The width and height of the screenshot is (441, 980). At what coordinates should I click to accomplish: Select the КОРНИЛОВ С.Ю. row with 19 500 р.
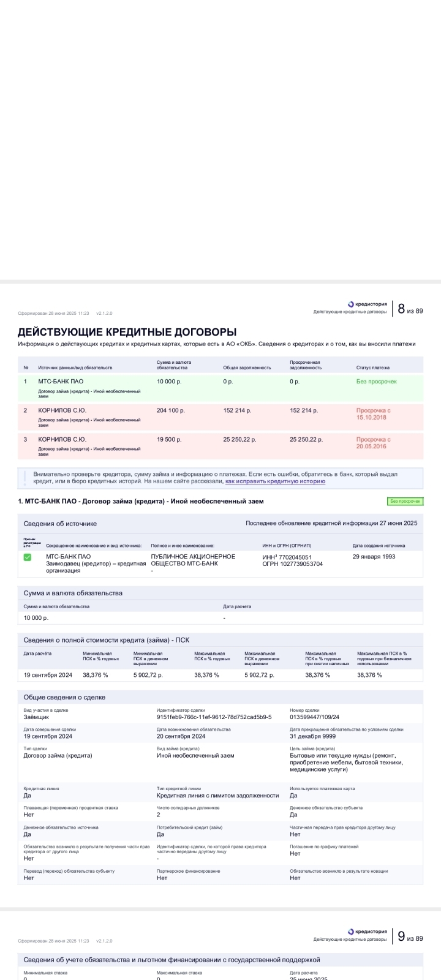221,446
